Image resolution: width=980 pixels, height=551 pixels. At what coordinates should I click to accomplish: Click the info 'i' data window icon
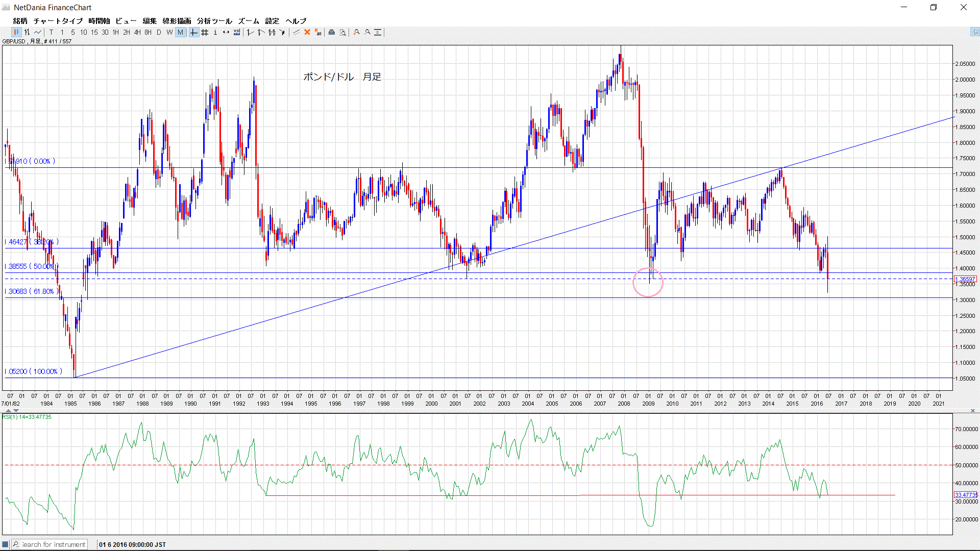click(x=215, y=32)
